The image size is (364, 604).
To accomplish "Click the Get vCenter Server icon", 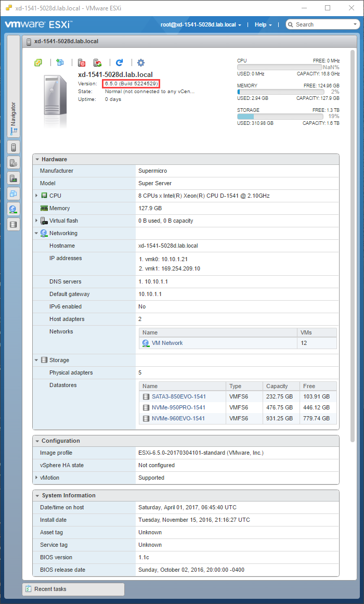I will coord(38,62).
